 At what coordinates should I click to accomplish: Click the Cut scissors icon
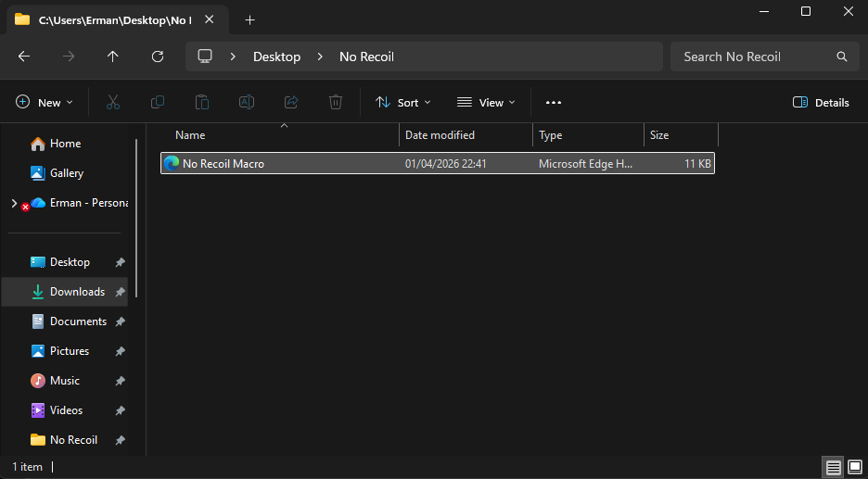113,103
